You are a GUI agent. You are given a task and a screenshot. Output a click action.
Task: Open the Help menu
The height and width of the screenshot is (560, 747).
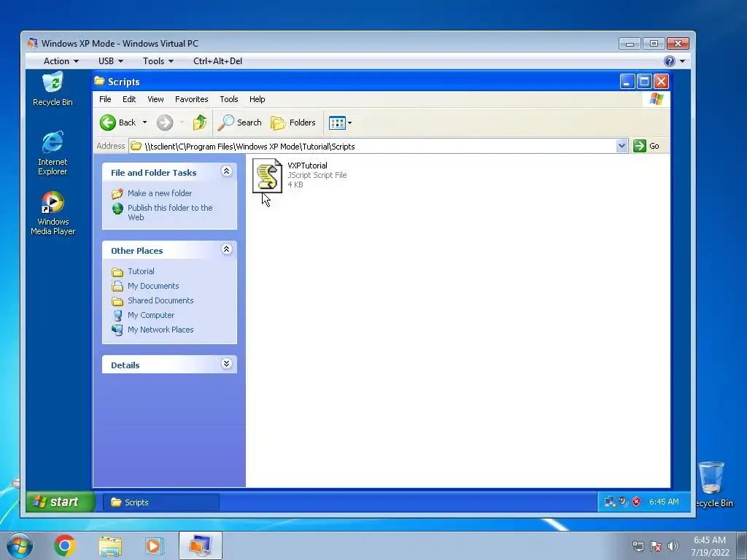(x=258, y=99)
